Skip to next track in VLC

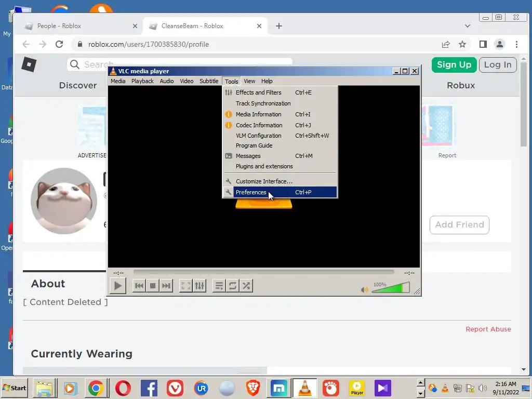(x=166, y=286)
